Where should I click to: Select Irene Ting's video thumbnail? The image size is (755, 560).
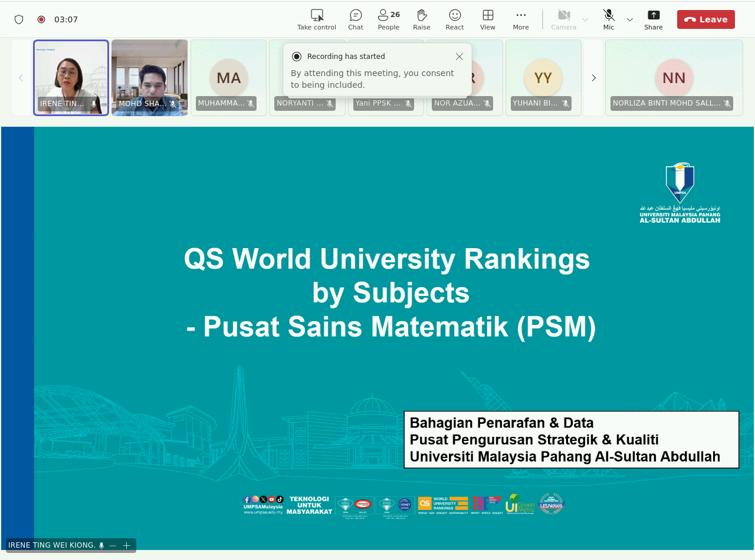tap(71, 78)
